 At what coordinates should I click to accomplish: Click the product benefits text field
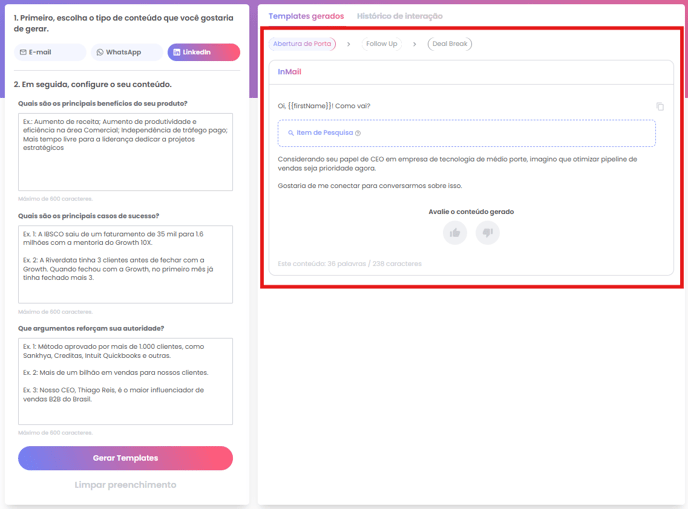point(125,151)
